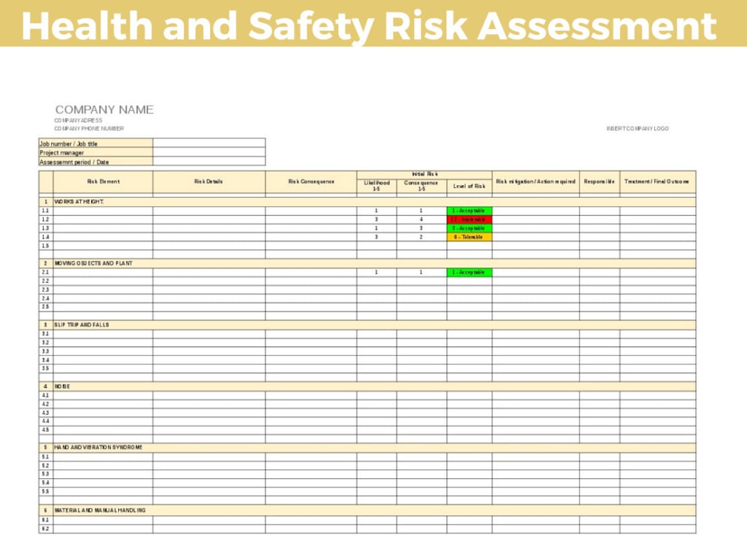The height and width of the screenshot is (560, 747).
Task: Click the "SLIP TRIP AND FALLS" section header
Action: click(83, 324)
